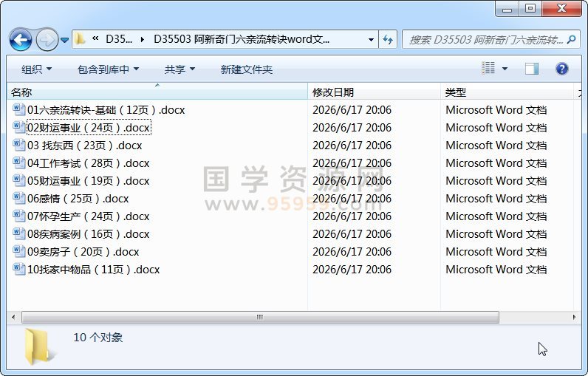Screen dimensions: 588x376
Task: Open the 共享 menu
Action: 180,69
